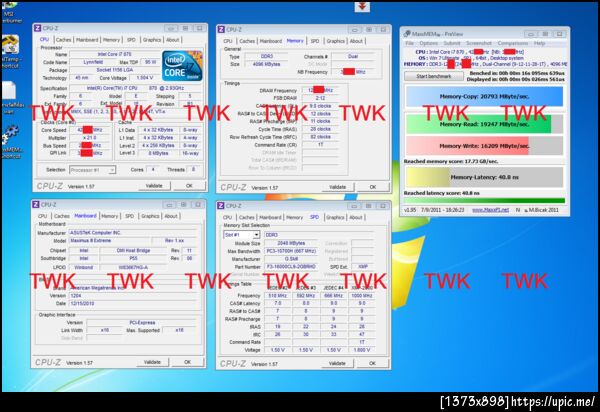The width and height of the screenshot is (600, 412).
Task: Click the Memory-Latency 40.8 ns bar
Action: [484, 177]
